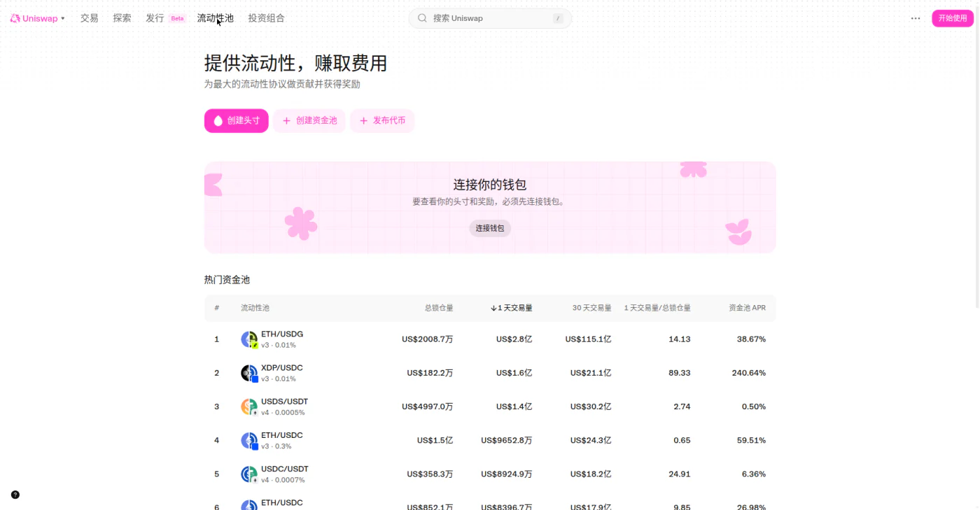Sort pools by 总锁仓量 column
This screenshot has width=980, height=510.
pos(439,308)
